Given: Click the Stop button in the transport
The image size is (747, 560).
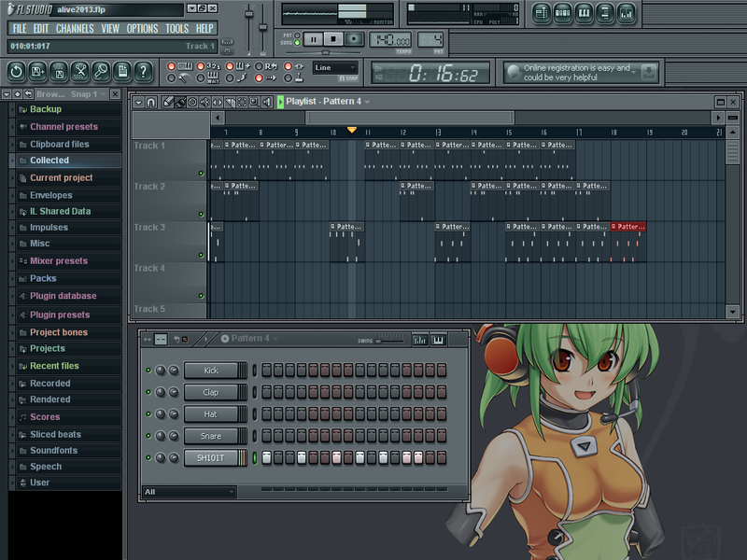Looking at the screenshot, I should coord(333,39).
